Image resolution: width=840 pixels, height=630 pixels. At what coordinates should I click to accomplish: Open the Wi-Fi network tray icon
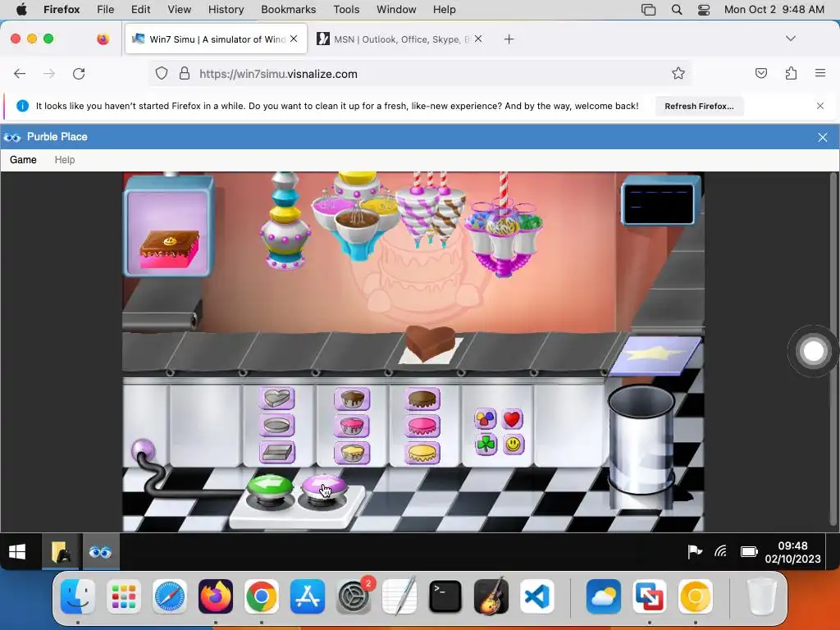[721, 551]
